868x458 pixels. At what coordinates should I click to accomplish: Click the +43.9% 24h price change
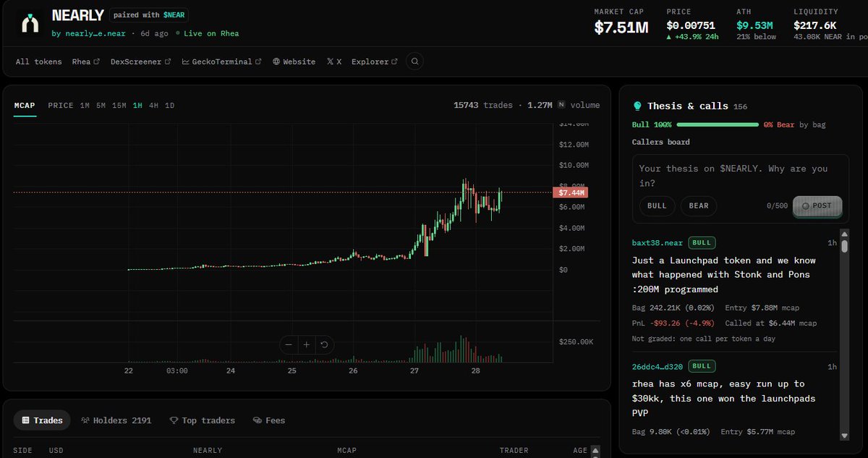tap(693, 37)
